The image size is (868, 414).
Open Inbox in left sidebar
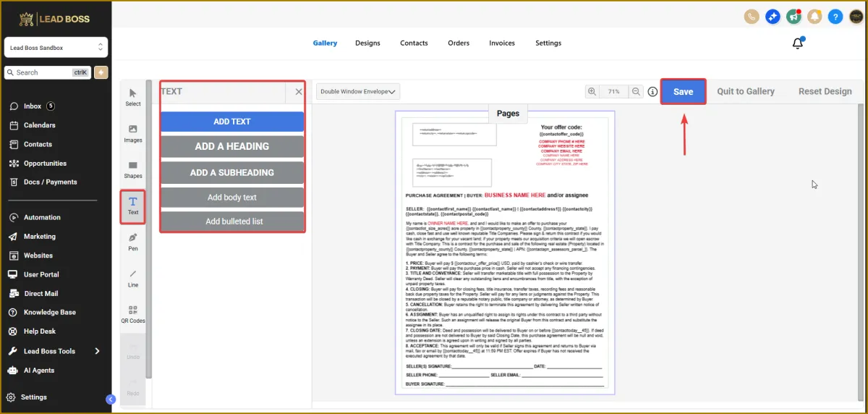[x=33, y=106]
